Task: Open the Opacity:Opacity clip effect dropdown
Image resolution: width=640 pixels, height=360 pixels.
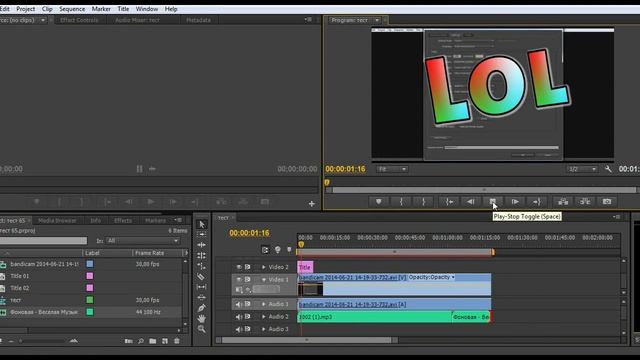Action: 431,277
